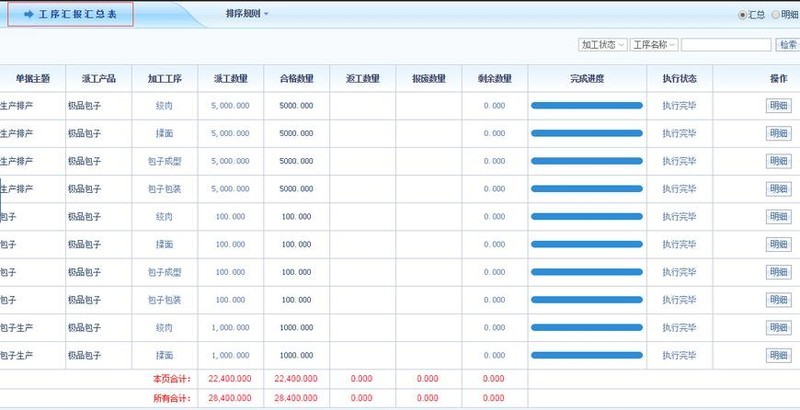This screenshot has width=800, height=410.
Task: Click 执行完毕 status in 生产排产 揉面 row
Action: pyautogui.click(x=679, y=134)
